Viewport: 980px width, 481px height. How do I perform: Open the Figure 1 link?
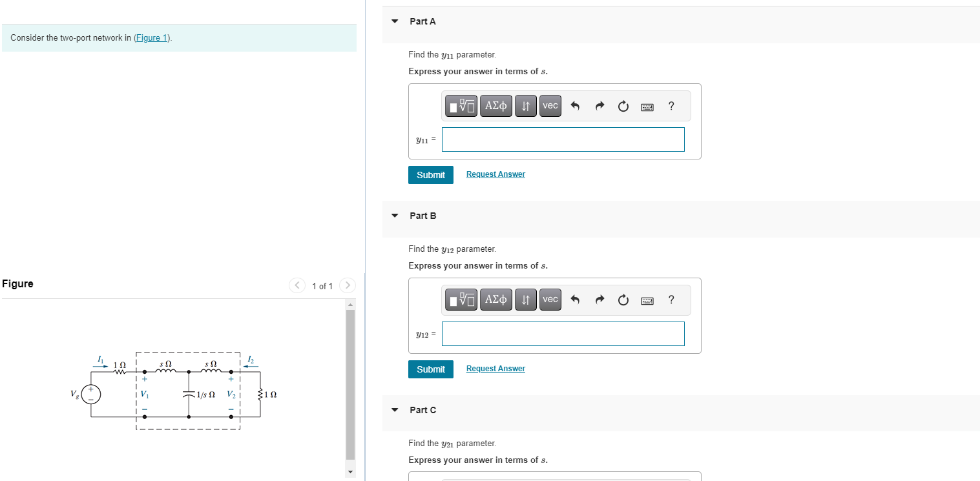click(x=151, y=37)
